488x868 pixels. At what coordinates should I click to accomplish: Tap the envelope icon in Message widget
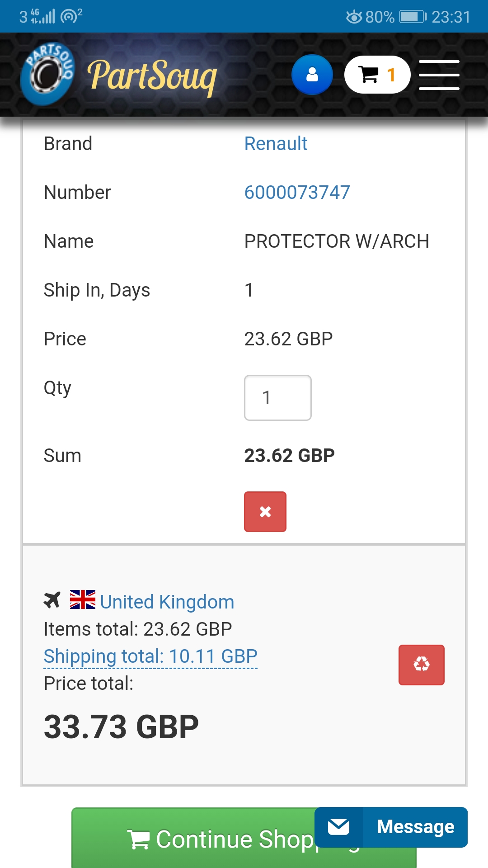tap(339, 827)
